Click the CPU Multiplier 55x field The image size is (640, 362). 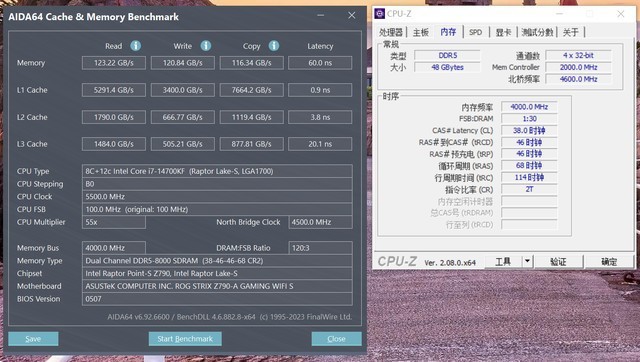(114, 222)
